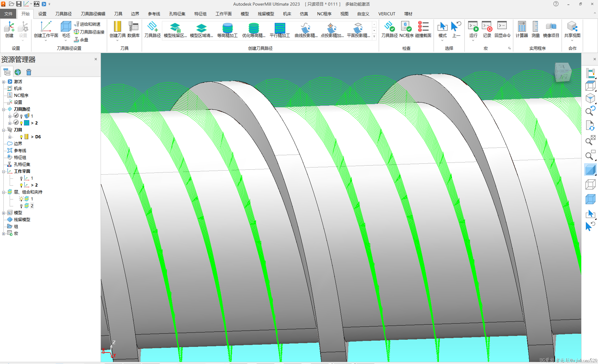The image size is (598, 364).
Task: Select 优化等高精加工 strategy
Action: [254, 30]
